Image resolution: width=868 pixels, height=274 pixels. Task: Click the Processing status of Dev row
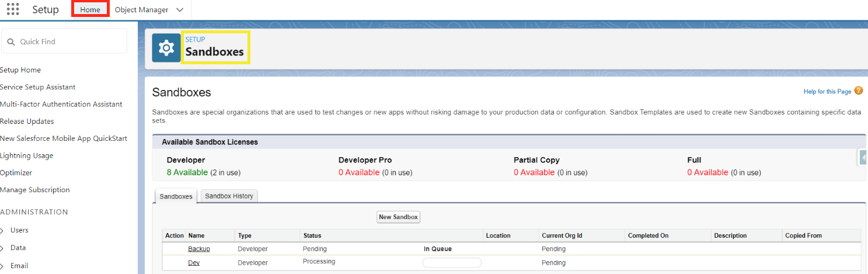click(319, 262)
